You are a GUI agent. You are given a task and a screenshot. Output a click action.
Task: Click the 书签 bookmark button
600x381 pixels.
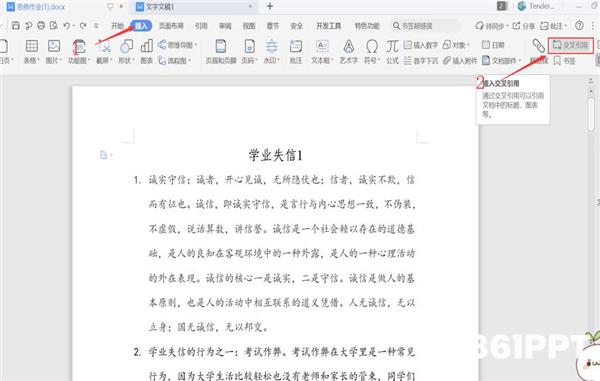click(x=564, y=61)
